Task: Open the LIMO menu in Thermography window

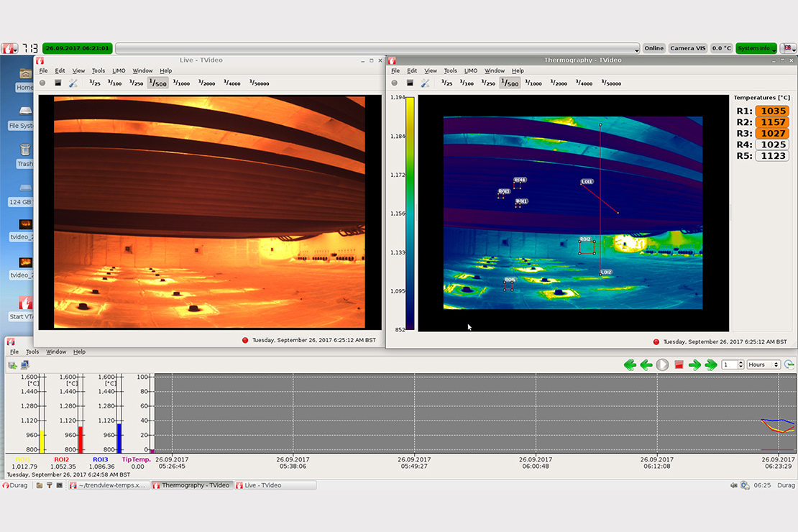Action: [471, 70]
